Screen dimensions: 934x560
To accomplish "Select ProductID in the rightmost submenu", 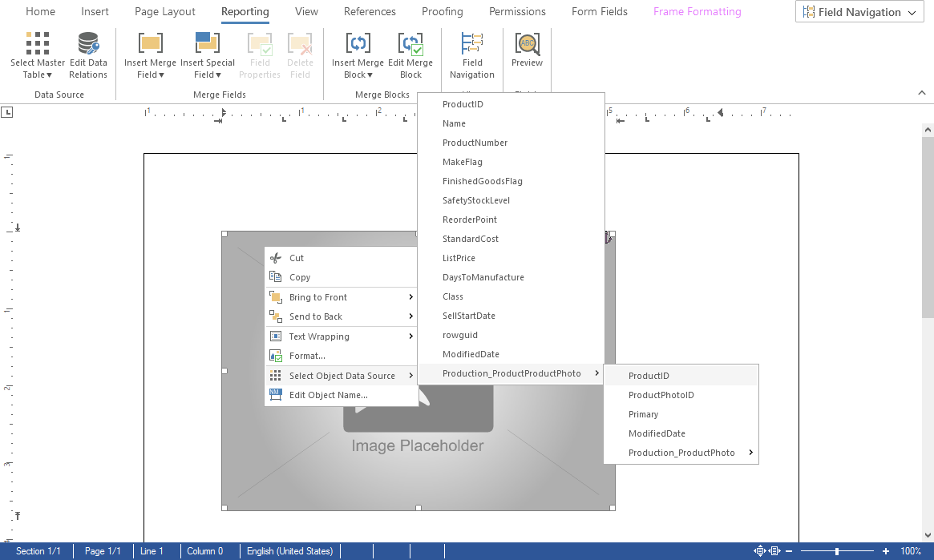I will pos(681,376).
